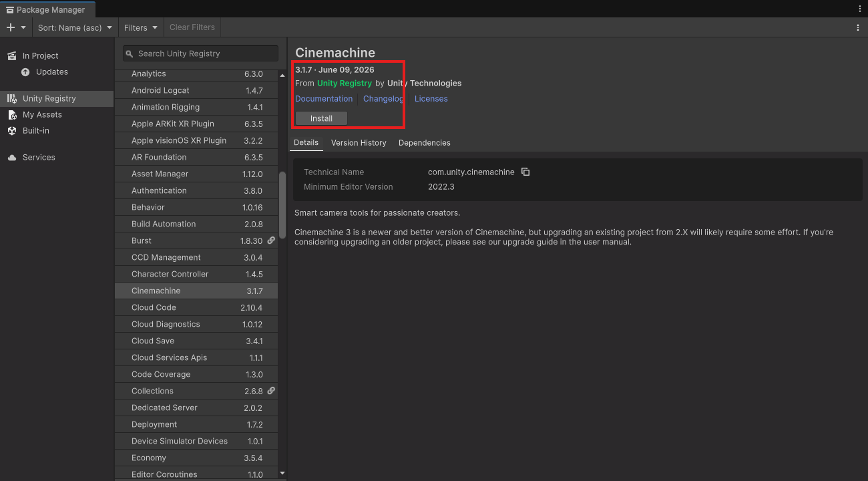Open the window options menu at top right
Viewport: 868px width, 481px height.
tap(860, 9)
